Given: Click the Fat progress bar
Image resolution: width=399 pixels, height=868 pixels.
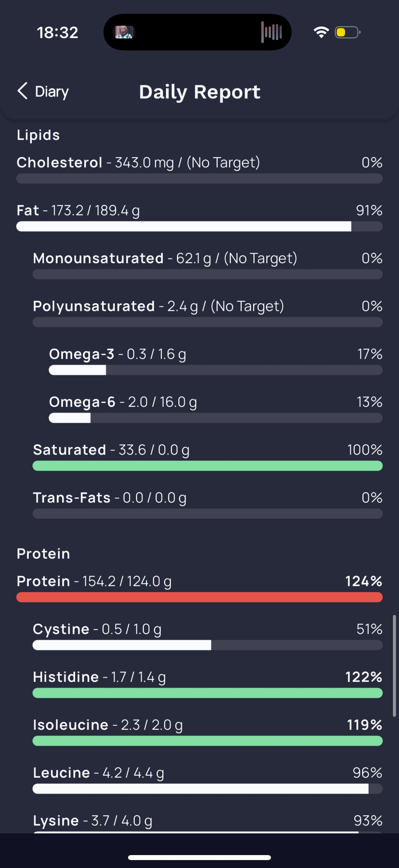Looking at the screenshot, I should [199, 226].
